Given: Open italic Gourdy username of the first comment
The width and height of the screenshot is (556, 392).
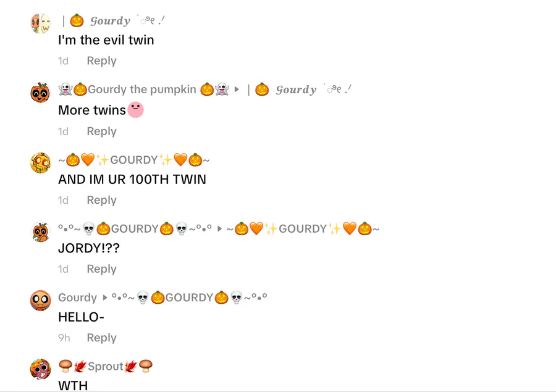Looking at the screenshot, I should [x=113, y=21].
